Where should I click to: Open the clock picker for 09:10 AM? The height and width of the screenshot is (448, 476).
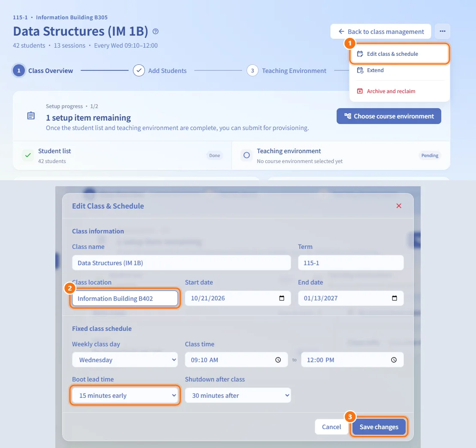pos(278,360)
